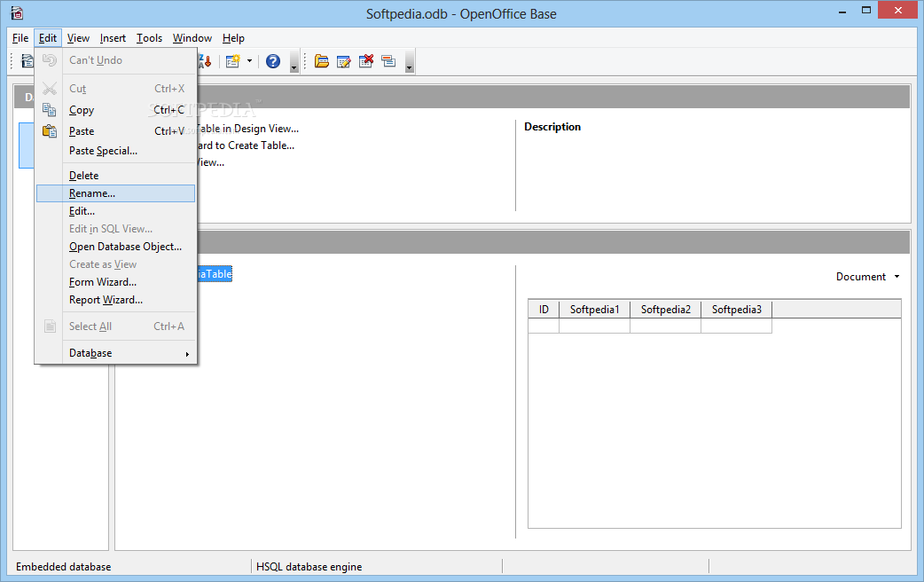This screenshot has height=582, width=924.
Task: Select the Rename... menu entry
Action: coord(115,193)
